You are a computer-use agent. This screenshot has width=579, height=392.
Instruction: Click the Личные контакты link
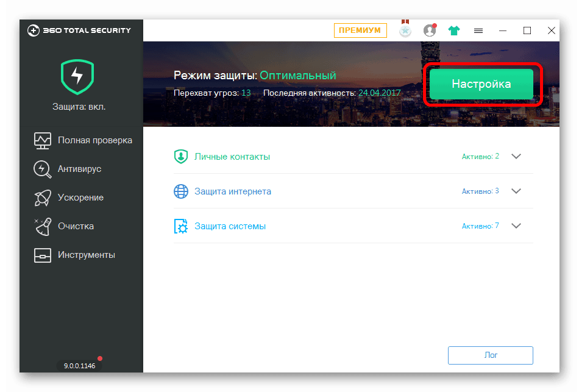coord(232,157)
